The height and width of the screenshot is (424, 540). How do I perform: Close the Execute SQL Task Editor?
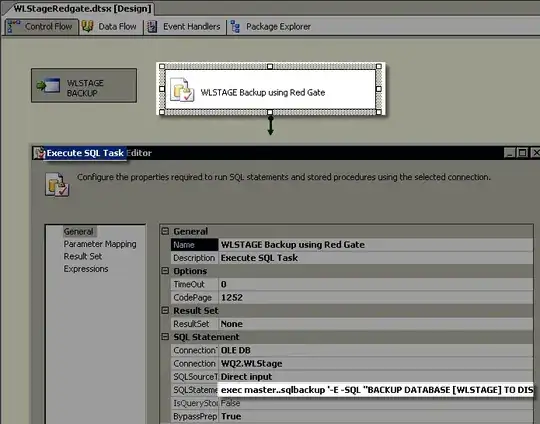point(535,153)
